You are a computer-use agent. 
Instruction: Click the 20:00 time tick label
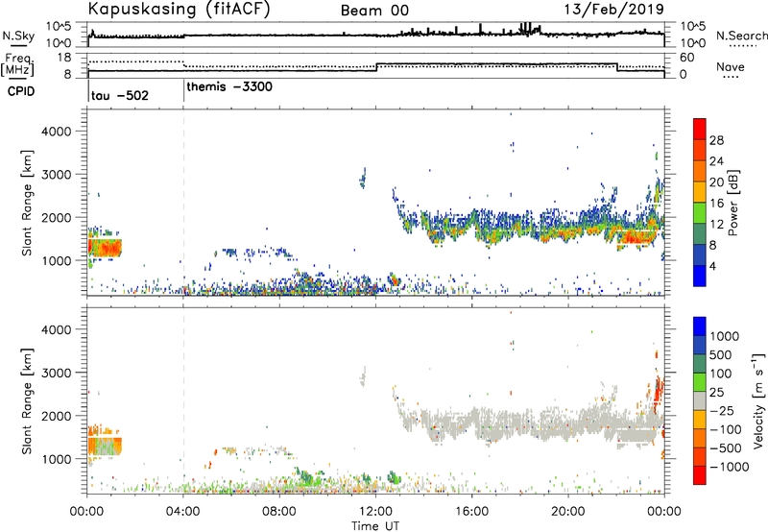pos(568,512)
